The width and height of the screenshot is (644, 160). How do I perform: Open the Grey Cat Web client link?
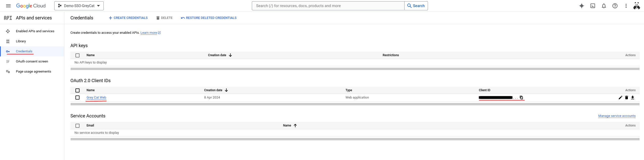click(x=96, y=98)
